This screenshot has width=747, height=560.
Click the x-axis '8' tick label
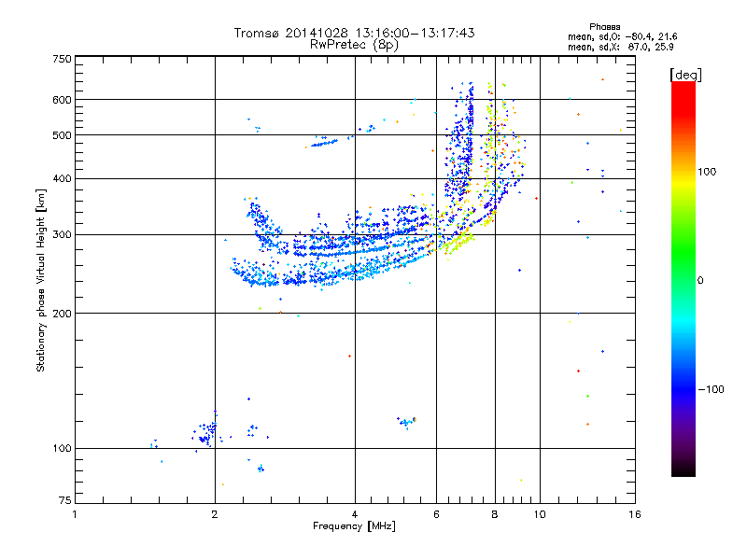pos(495,514)
